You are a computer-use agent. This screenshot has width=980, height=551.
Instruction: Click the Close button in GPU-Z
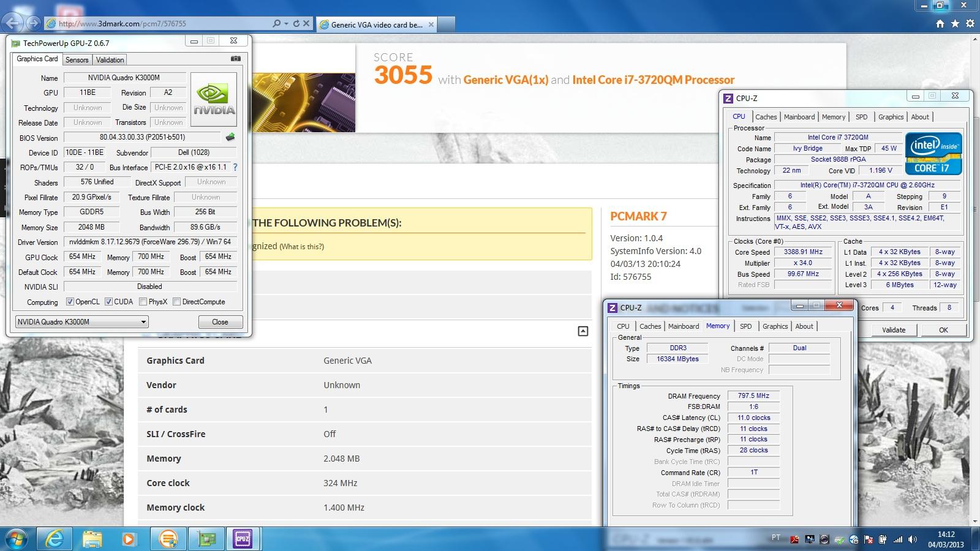coord(221,322)
